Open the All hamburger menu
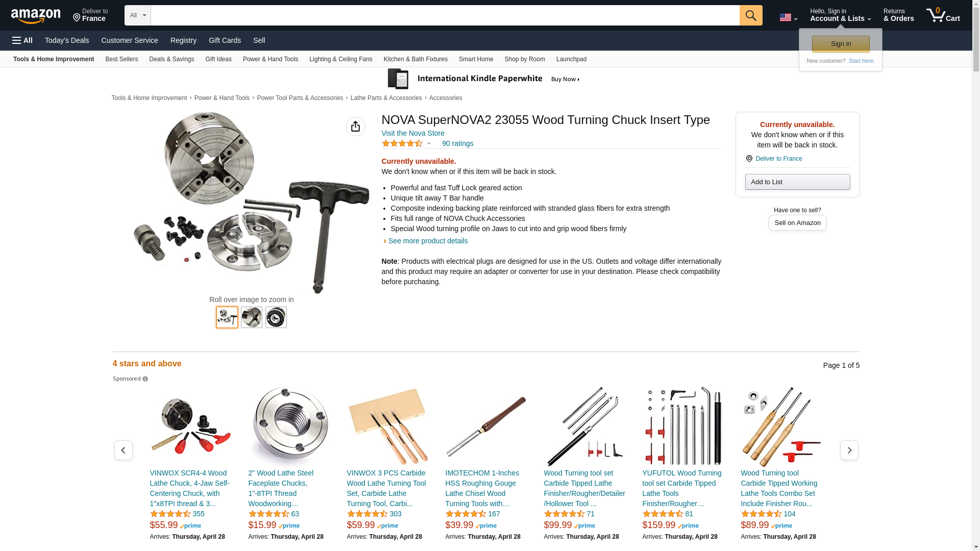Viewport: 980px width, 551px height. click(x=22, y=40)
